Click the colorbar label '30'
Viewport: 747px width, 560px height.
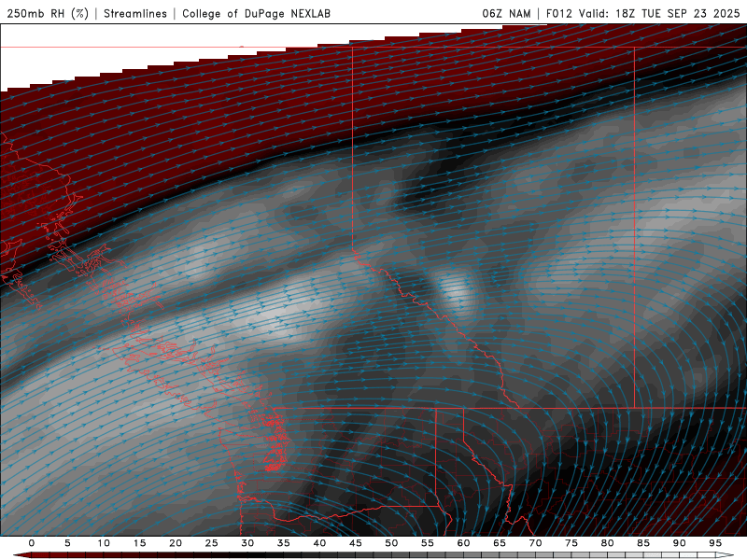click(247, 543)
